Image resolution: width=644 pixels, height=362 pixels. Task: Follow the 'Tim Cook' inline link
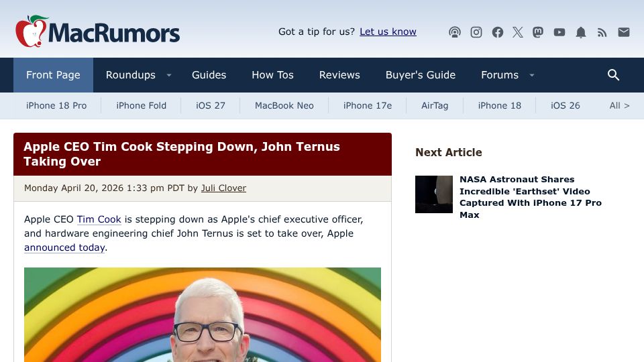tap(99, 220)
